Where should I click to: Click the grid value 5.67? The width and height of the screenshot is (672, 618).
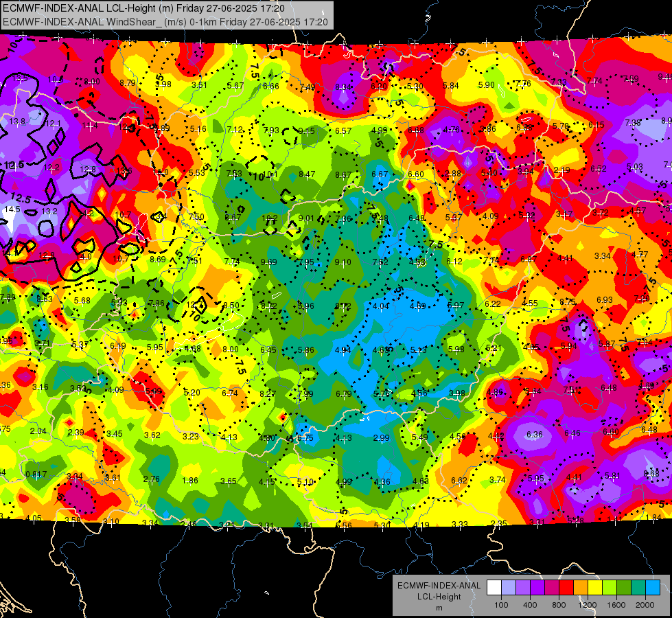pos(235,85)
